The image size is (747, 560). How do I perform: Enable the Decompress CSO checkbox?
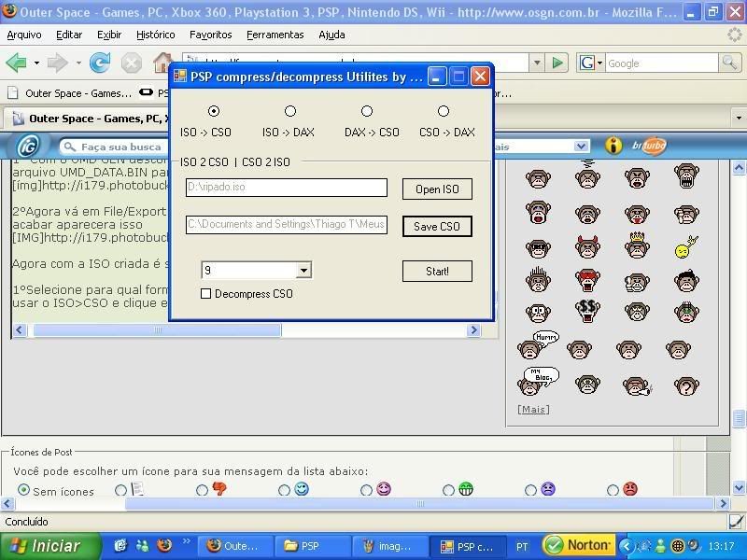205,294
